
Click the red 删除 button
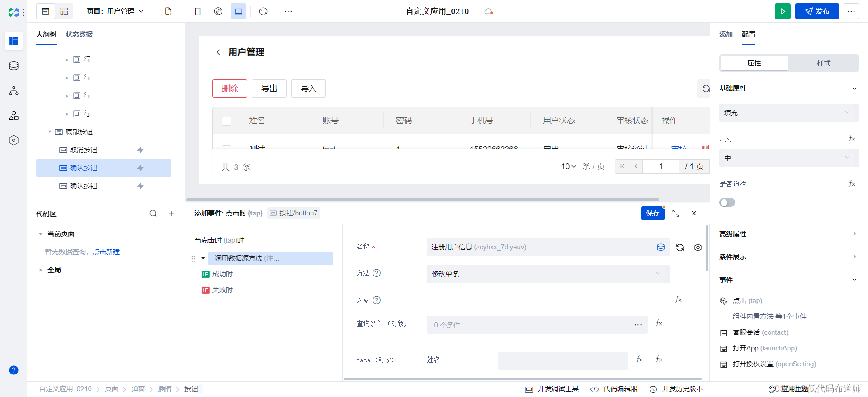coord(230,89)
